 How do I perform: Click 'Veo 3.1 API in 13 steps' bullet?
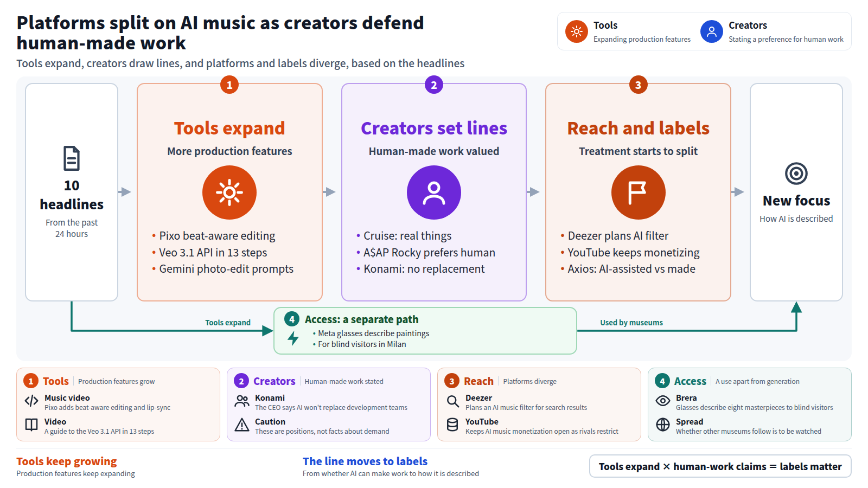point(213,253)
